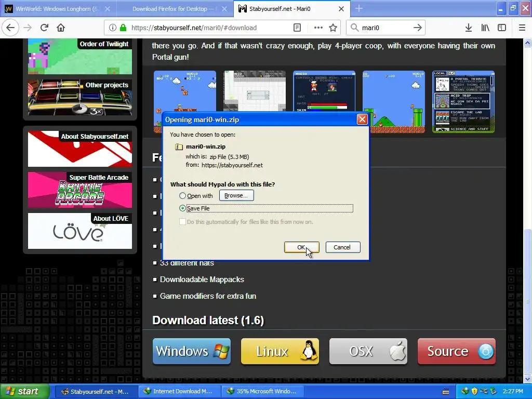Switch to 35% Microsoft Windows download taskbar item
The width and height of the screenshot is (532, 399).
263,391
